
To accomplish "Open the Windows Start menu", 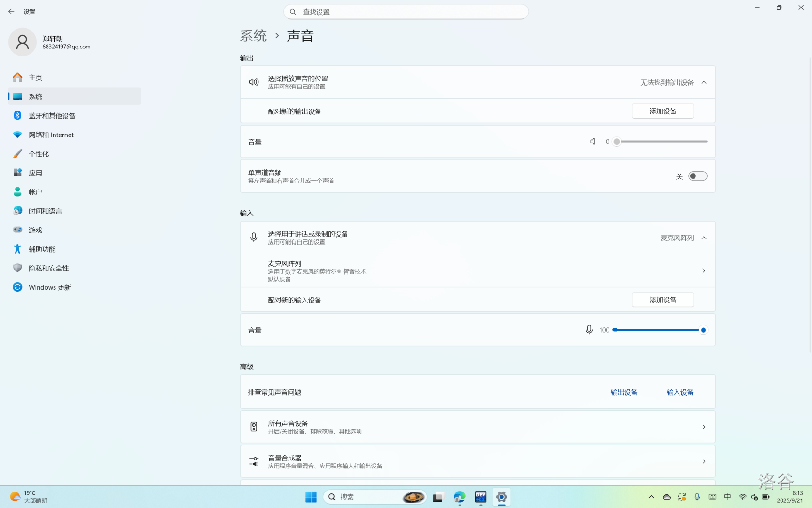I will tap(311, 497).
